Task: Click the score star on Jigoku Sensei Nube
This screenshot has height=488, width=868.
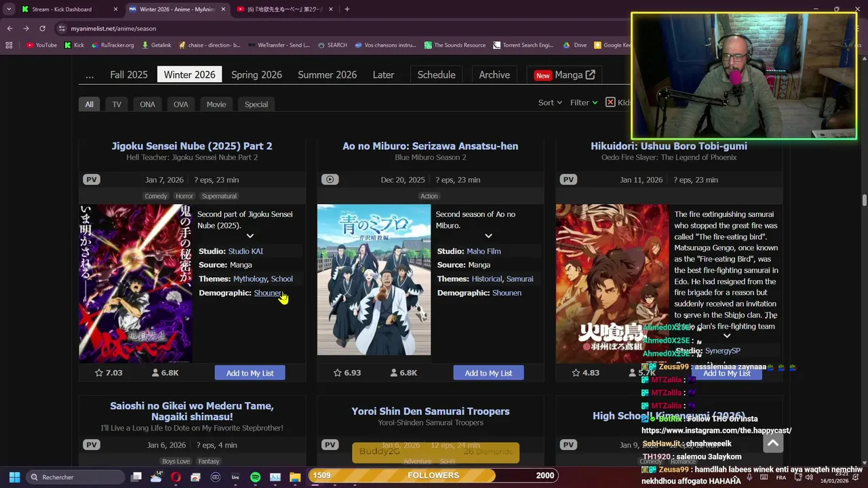Action: point(99,373)
